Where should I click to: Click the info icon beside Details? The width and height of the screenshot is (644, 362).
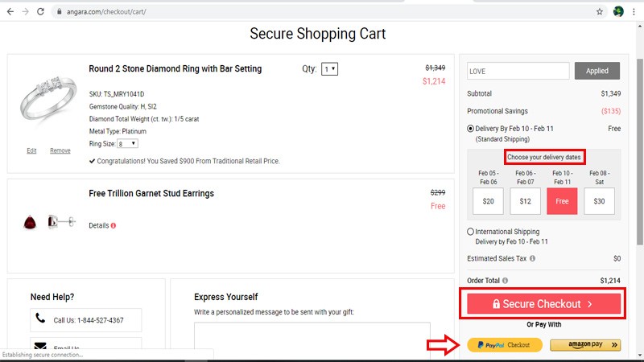point(114,225)
